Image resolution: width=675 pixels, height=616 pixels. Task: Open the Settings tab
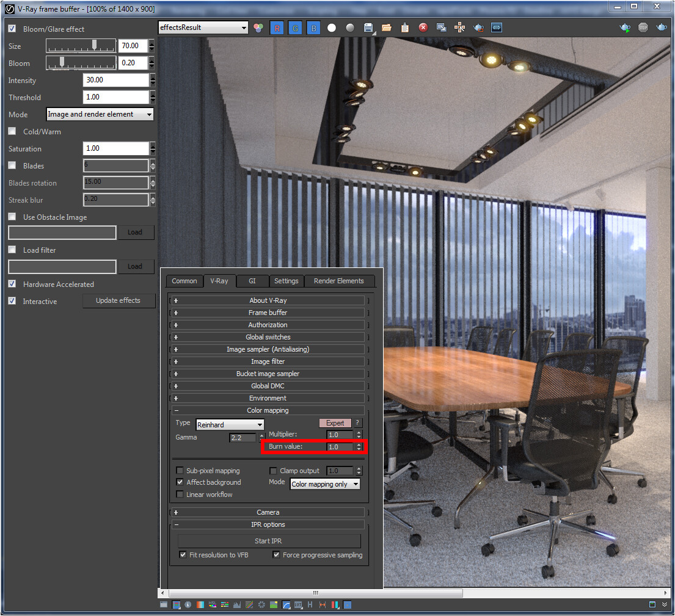286,281
